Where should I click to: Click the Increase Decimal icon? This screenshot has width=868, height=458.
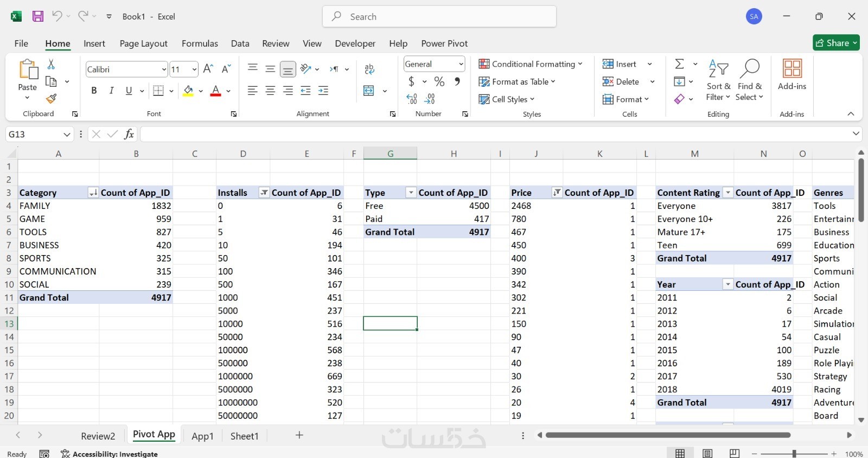point(412,99)
